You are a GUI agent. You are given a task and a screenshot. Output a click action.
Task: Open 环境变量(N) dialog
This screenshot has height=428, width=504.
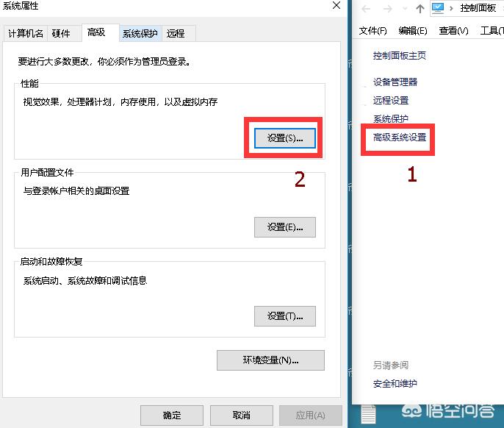coord(270,360)
